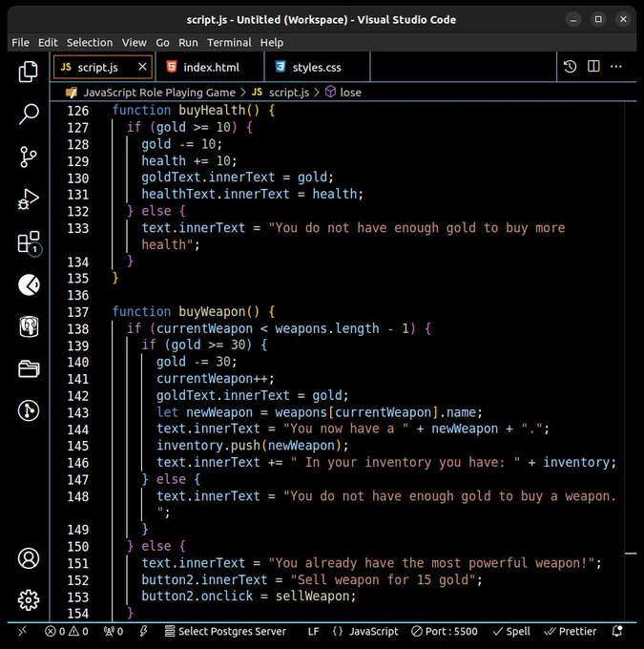Open the View menu
Screen dimensions: 644x649
134,43
